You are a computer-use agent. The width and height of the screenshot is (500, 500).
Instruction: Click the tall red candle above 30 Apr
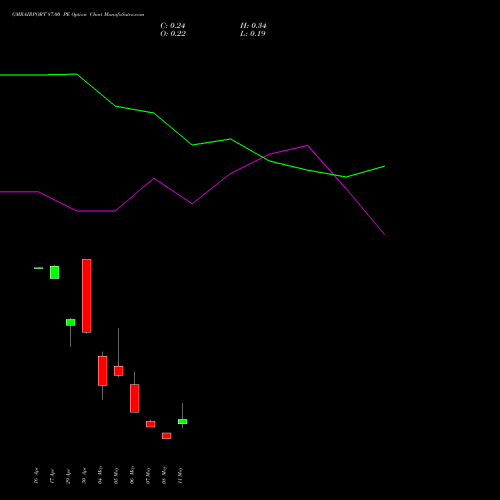pyautogui.click(x=87, y=296)
